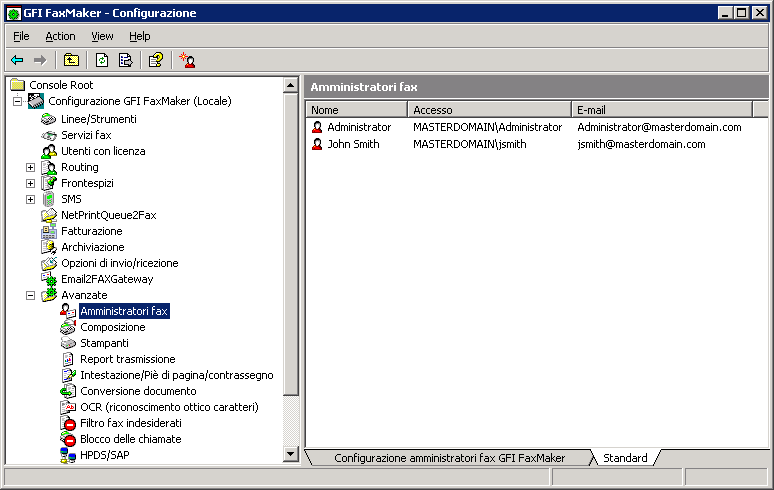This screenshot has height=490, width=774.
Task: Sort list by the Nome column header
Action: [356, 110]
